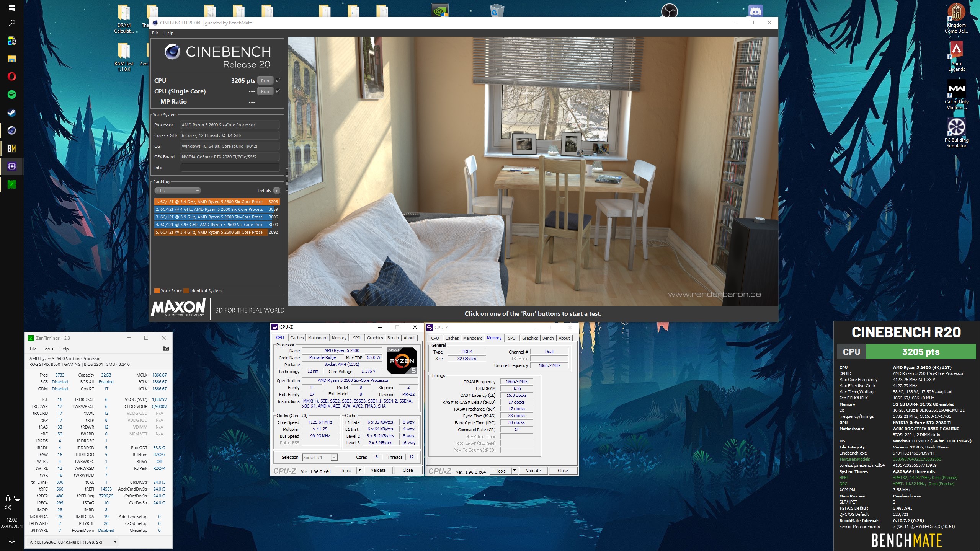Switch to BenchMate via BM taskbar icon

(11, 148)
